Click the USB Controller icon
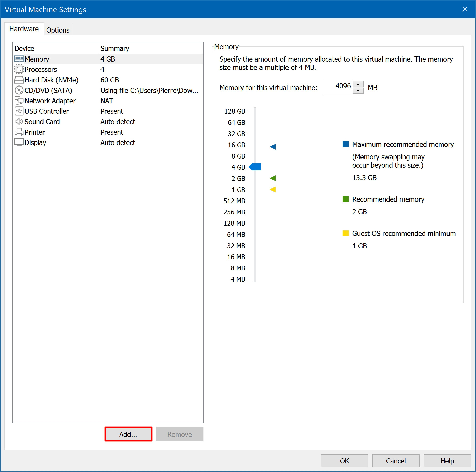 point(19,111)
